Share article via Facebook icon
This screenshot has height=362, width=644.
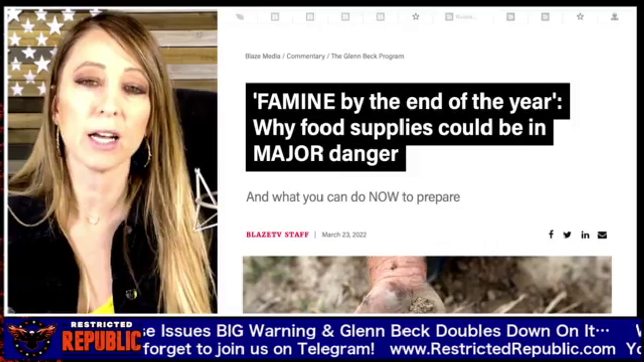point(551,235)
